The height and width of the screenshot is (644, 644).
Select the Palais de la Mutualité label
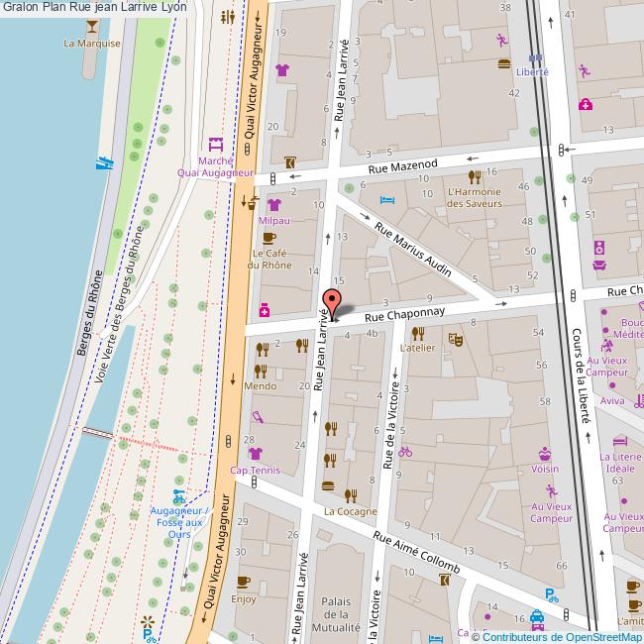coord(341,614)
